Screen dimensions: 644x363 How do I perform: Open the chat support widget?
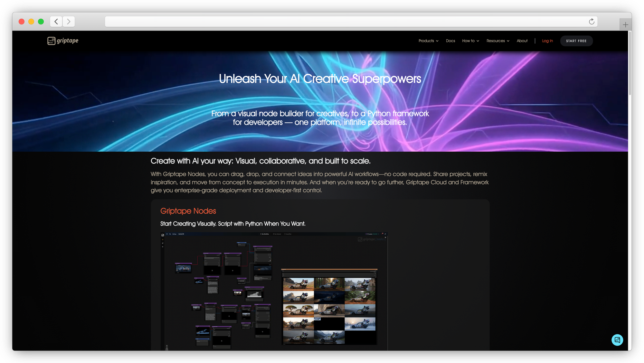pyautogui.click(x=617, y=340)
